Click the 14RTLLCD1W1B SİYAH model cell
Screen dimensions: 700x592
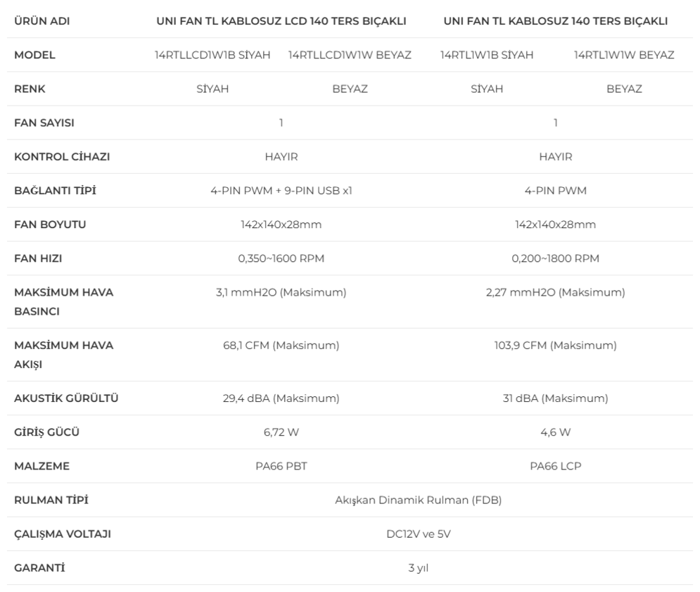tap(212, 55)
